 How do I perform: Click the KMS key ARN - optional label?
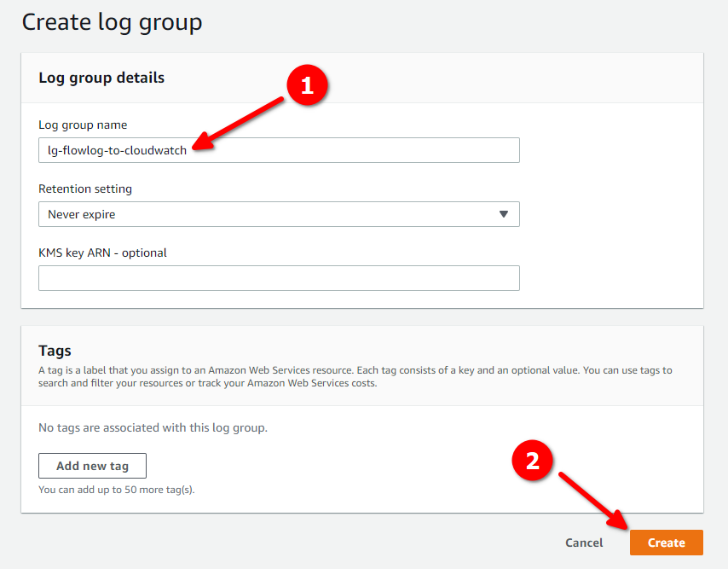click(102, 253)
